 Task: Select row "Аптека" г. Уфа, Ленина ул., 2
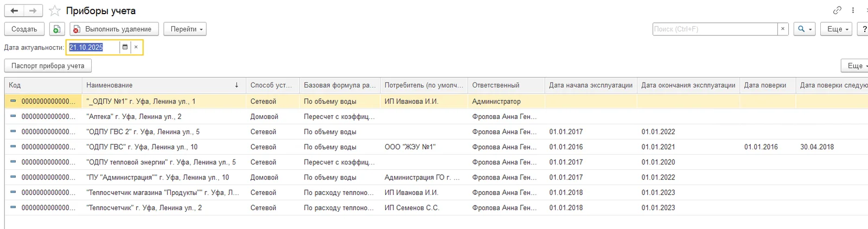(x=436, y=117)
